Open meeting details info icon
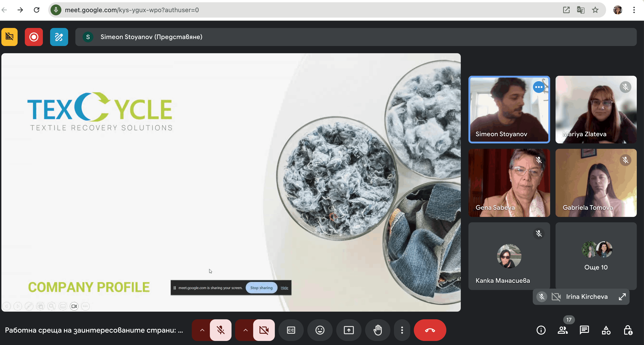 point(541,330)
